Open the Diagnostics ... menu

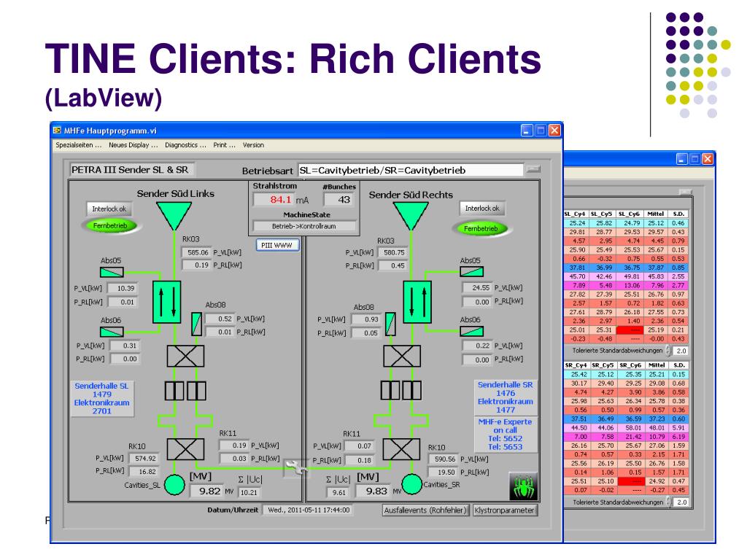tap(185, 145)
